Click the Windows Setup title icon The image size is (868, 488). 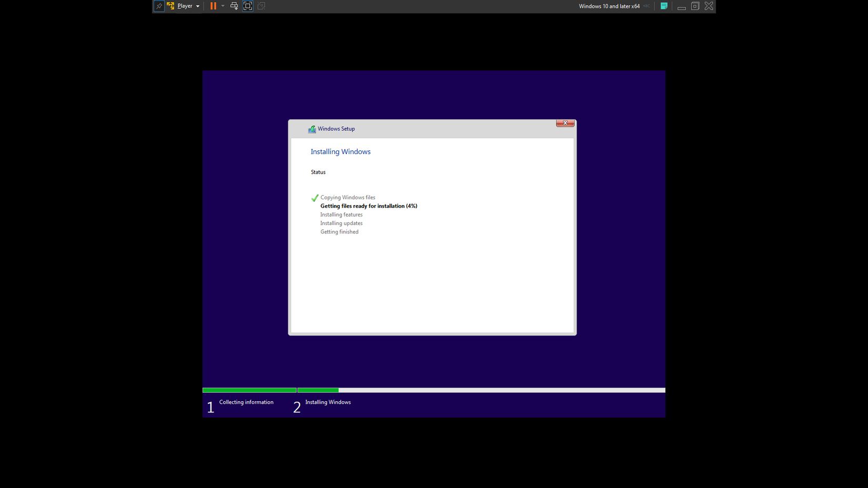(x=312, y=129)
